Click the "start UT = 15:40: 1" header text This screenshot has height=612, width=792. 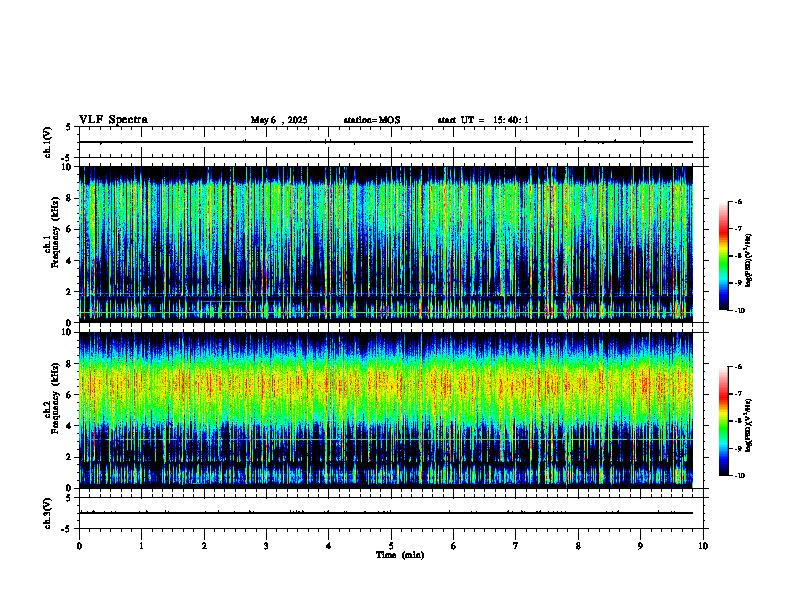[x=483, y=120]
